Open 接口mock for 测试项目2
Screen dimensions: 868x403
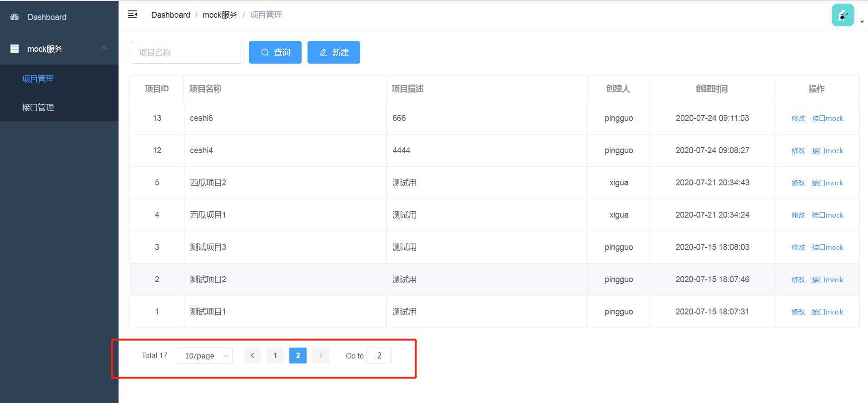coord(828,279)
